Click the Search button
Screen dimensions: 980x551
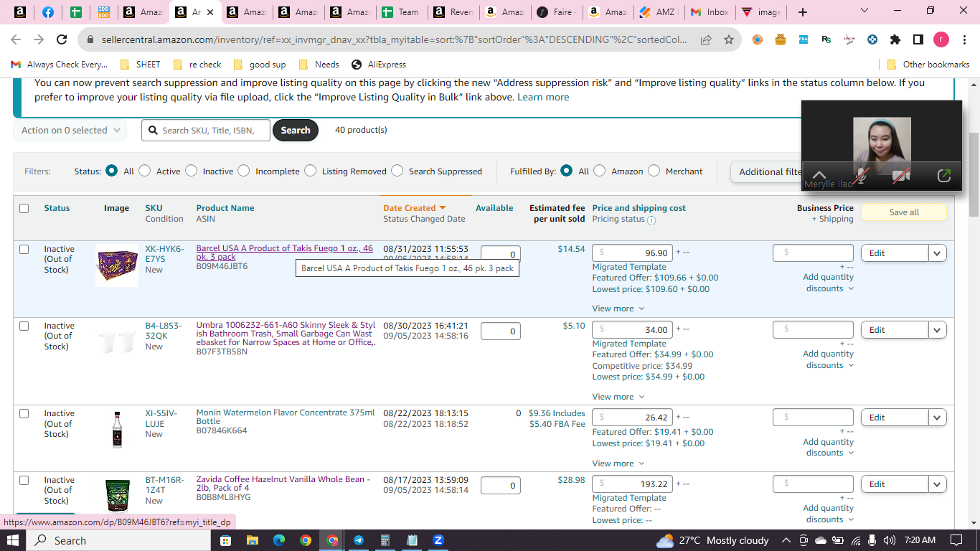(x=296, y=130)
